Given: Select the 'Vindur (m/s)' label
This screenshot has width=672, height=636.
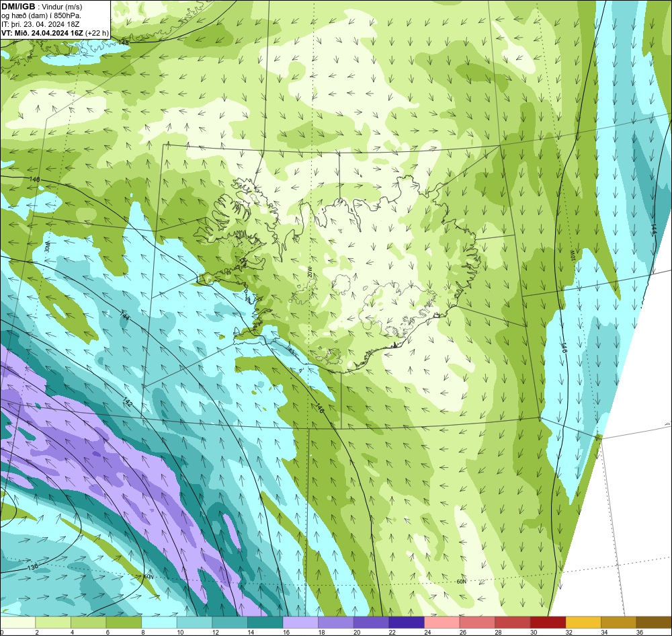Looking at the screenshot, I should coord(63,7).
